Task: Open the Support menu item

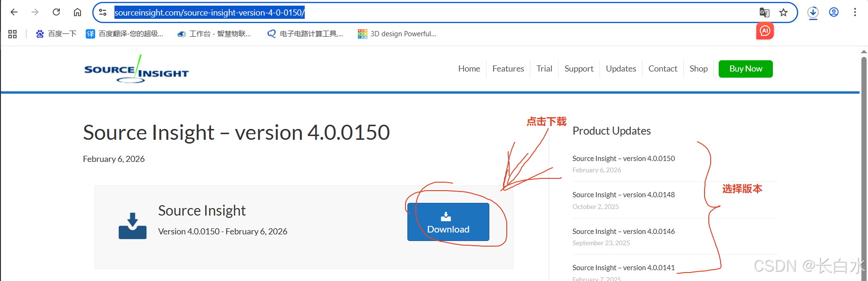Action: [579, 69]
